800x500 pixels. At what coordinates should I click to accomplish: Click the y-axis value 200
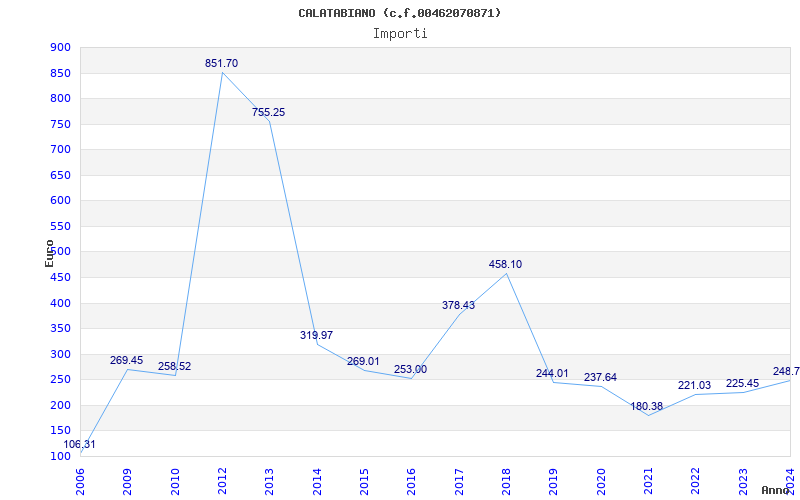(x=60, y=406)
